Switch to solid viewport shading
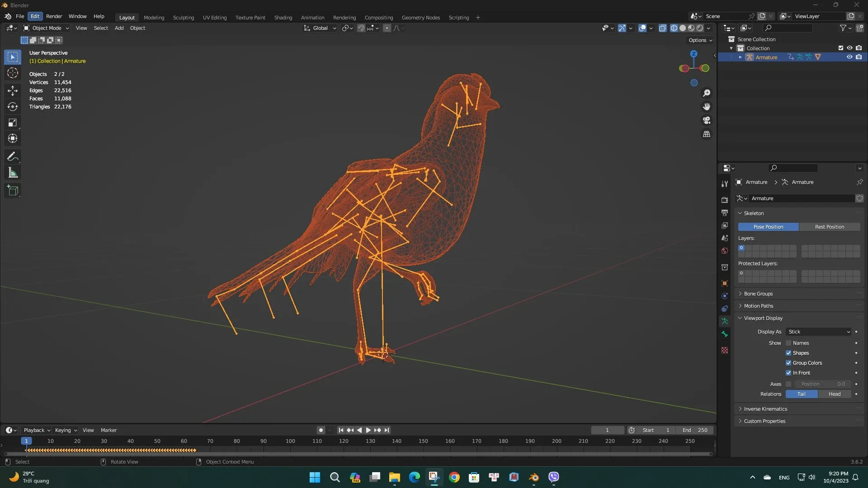 tap(683, 28)
